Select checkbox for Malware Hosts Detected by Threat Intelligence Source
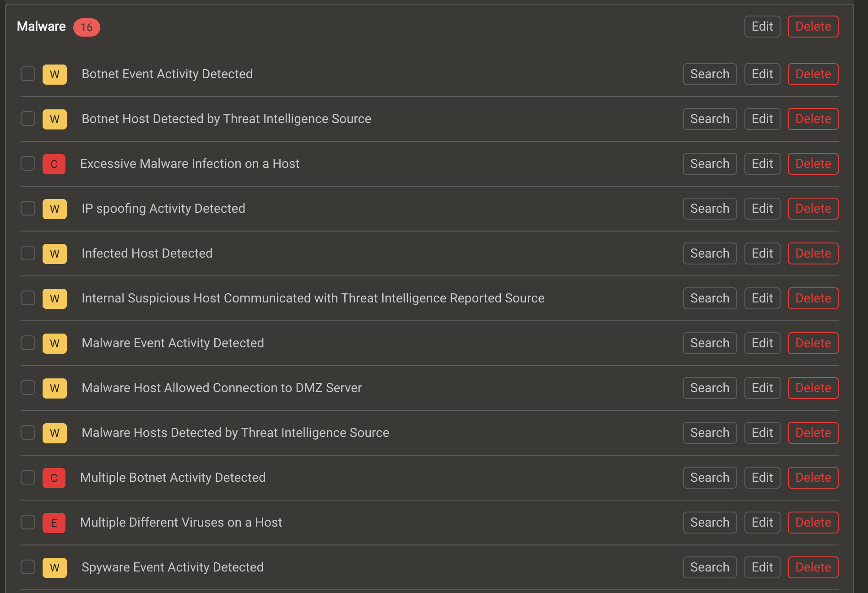 click(x=28, y=432)
